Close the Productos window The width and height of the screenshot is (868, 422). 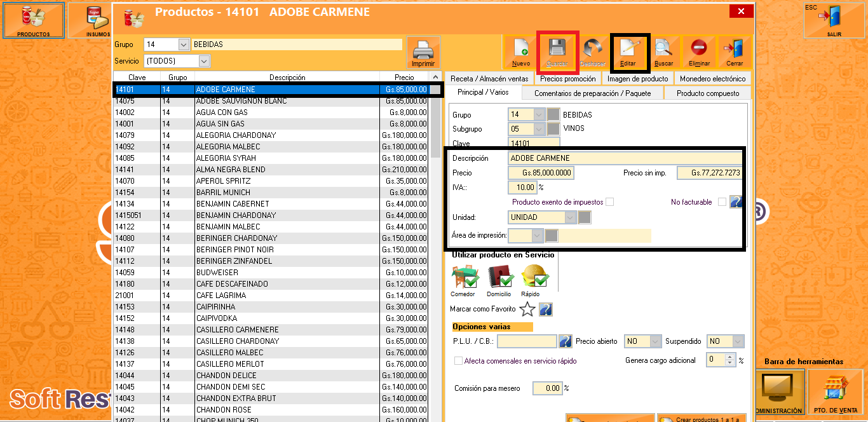741,11
